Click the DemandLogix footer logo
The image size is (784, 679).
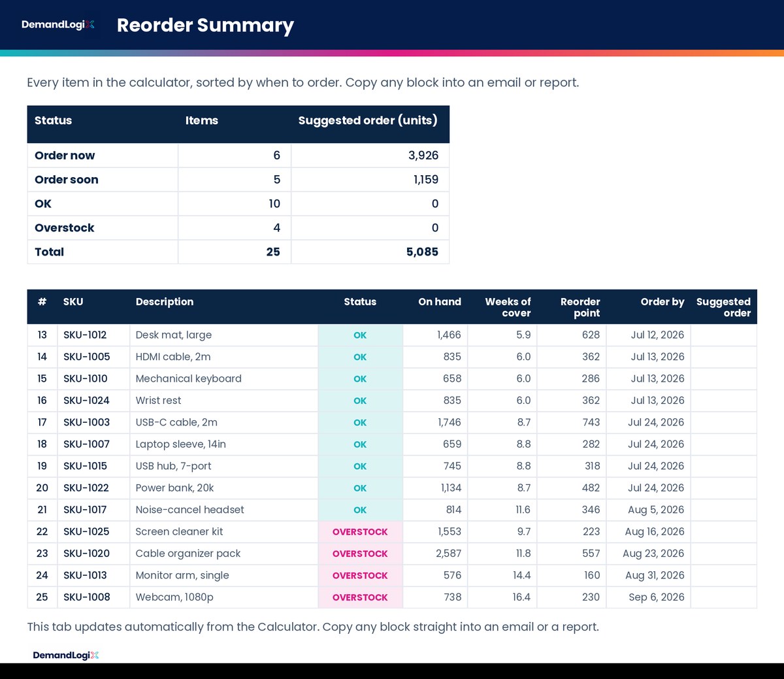(x=66, y=655)
